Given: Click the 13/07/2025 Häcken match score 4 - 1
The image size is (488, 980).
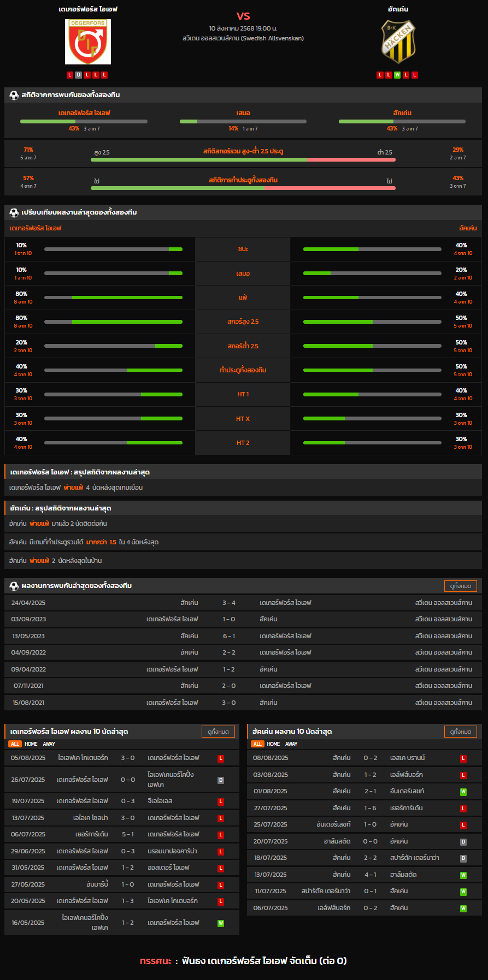Looking at the screenshot, I should point(371,875).
